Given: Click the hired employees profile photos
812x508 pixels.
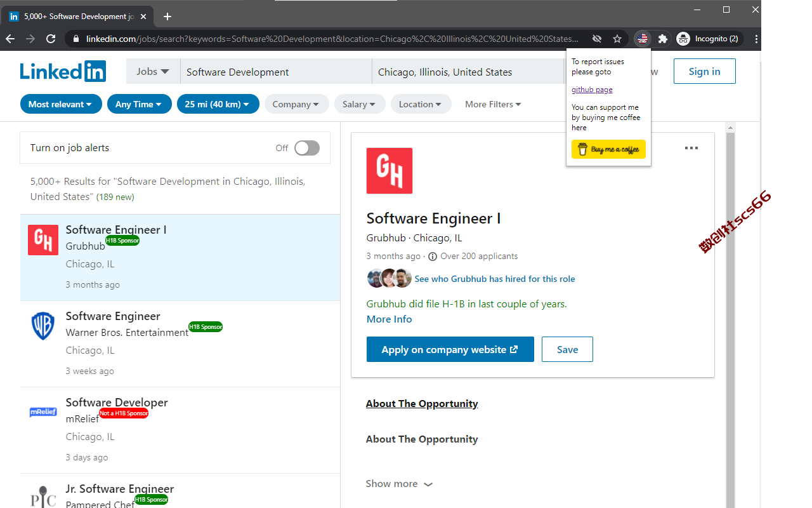Looking at the screenshot, I should pyautogui.click(x=389, y=278).
